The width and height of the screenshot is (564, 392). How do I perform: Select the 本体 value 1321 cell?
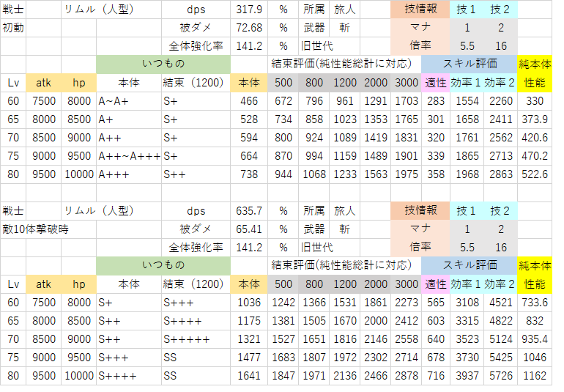(249, 339)
